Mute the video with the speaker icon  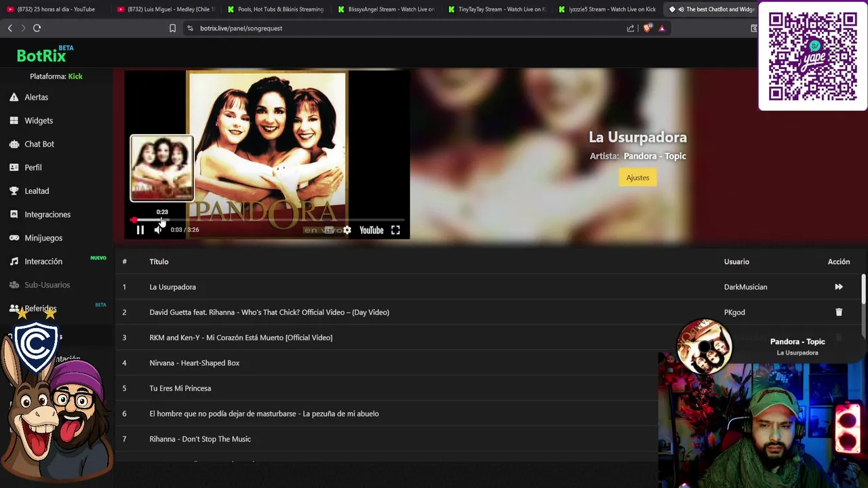point(158,230)
